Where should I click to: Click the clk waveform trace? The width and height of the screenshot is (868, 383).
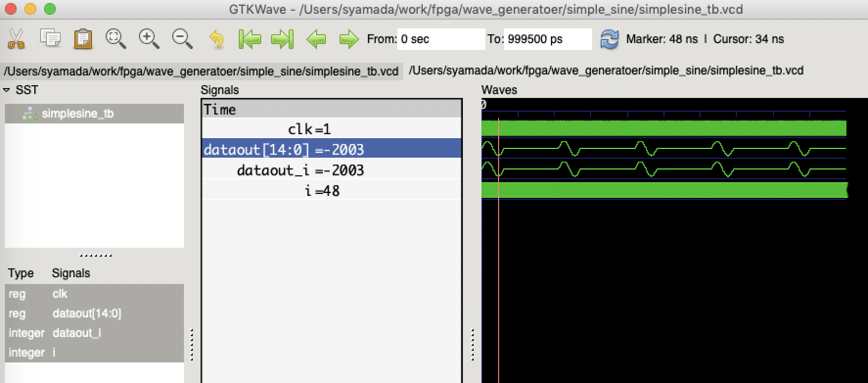664,128
